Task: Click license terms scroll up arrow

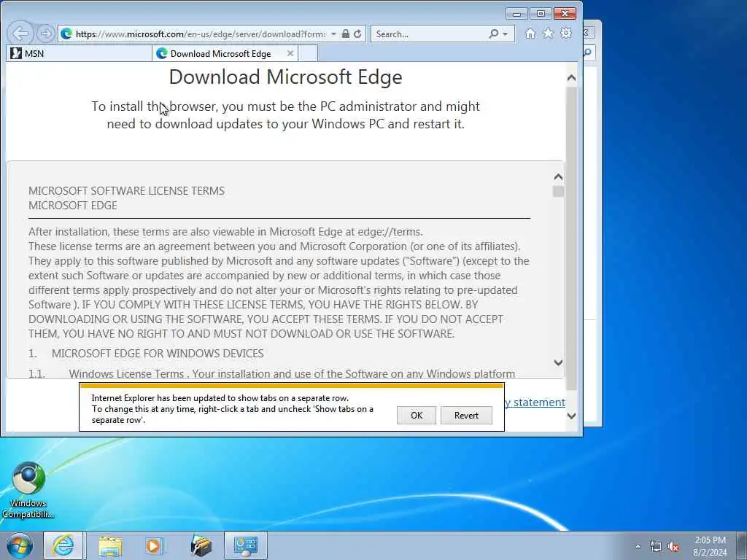Action: pyautogui.click(x=558, y=177)
